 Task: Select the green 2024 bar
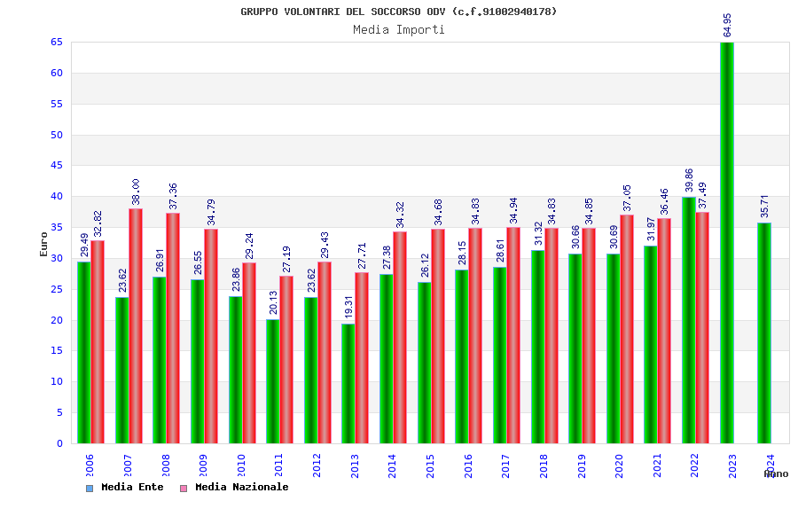[764, 333]
